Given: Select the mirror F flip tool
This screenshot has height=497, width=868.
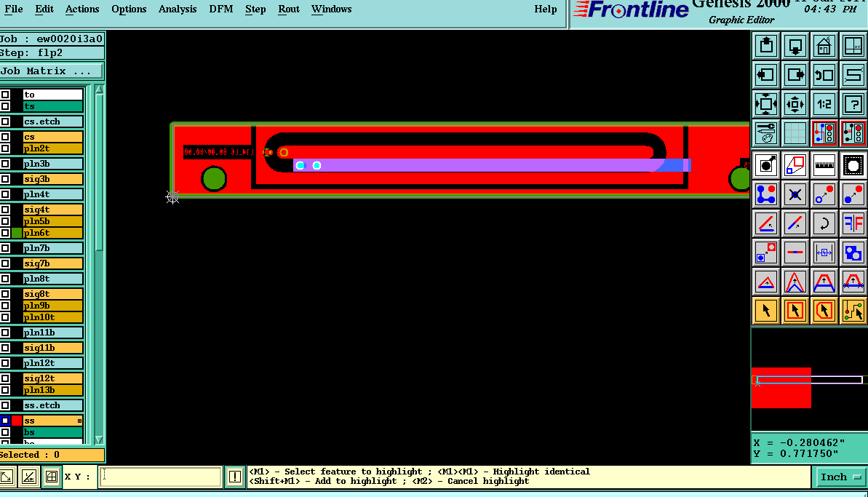Looking at the screenshot, I should [x=853, y=223].
